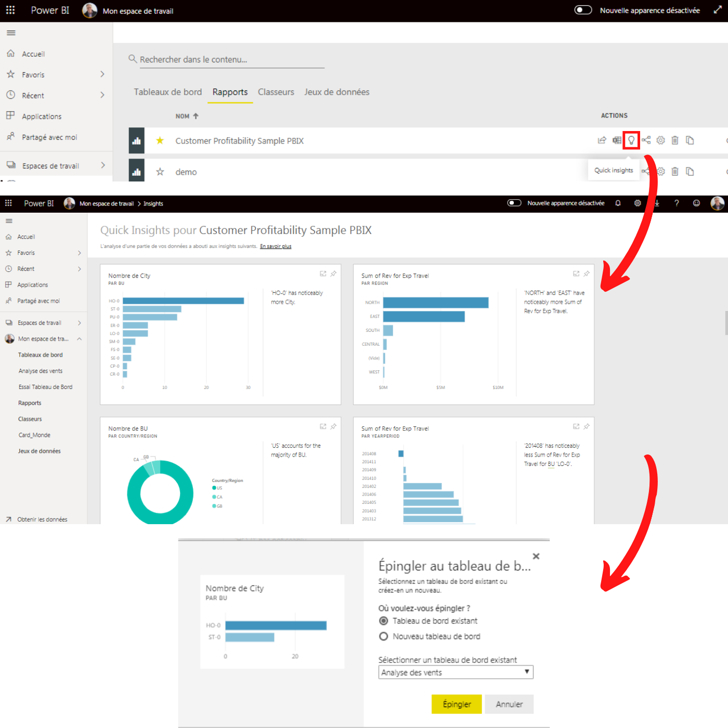The width and height of the screenshot is (728, 728).
Task: Open app launcher grid in top header
Action: [10, 10]
